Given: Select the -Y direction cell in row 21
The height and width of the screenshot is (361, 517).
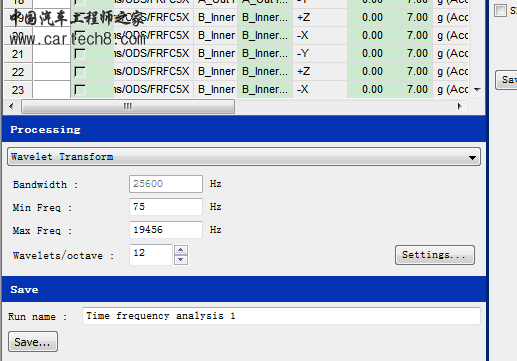Looking at the screenshot, I should click(320, 54).
